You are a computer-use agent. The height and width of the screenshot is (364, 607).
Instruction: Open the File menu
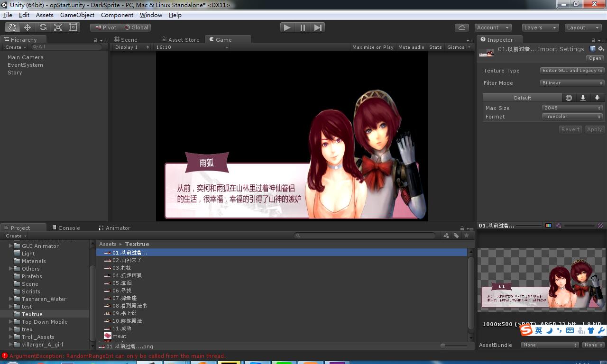(x=8, y=15)
